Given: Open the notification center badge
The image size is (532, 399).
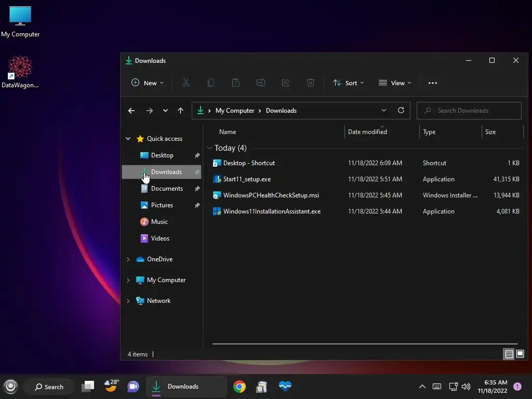Looking at the screenshot, I should tap(517, 387).
